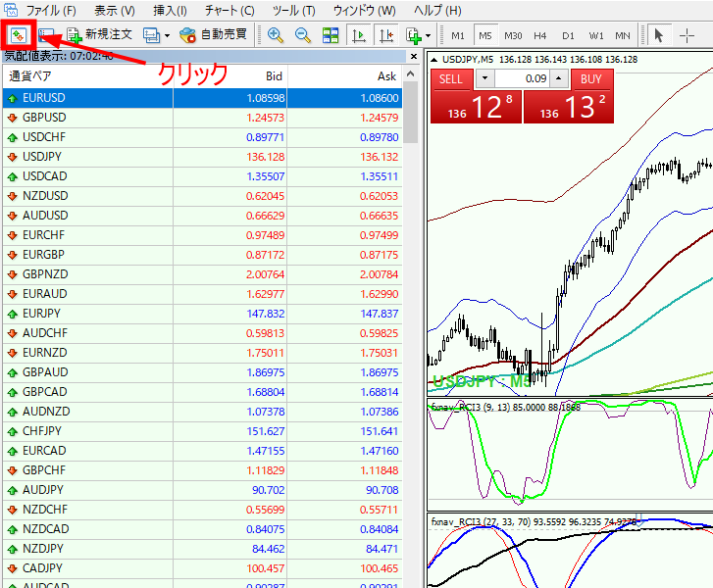Click the down arrow icon beside AUDUSD
Screen dimensions: 713x588
point(13,216)
